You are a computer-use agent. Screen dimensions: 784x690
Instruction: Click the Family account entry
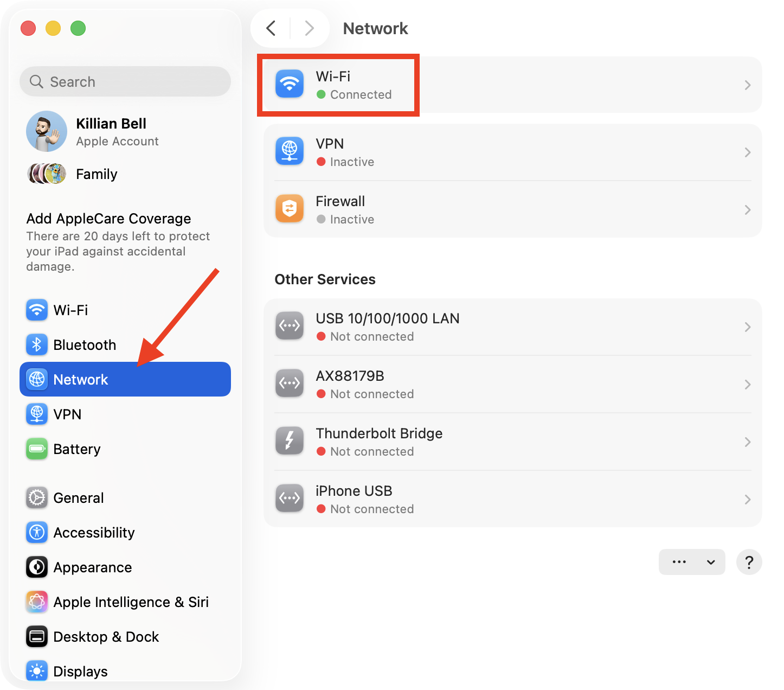click(x=96, y=174)
